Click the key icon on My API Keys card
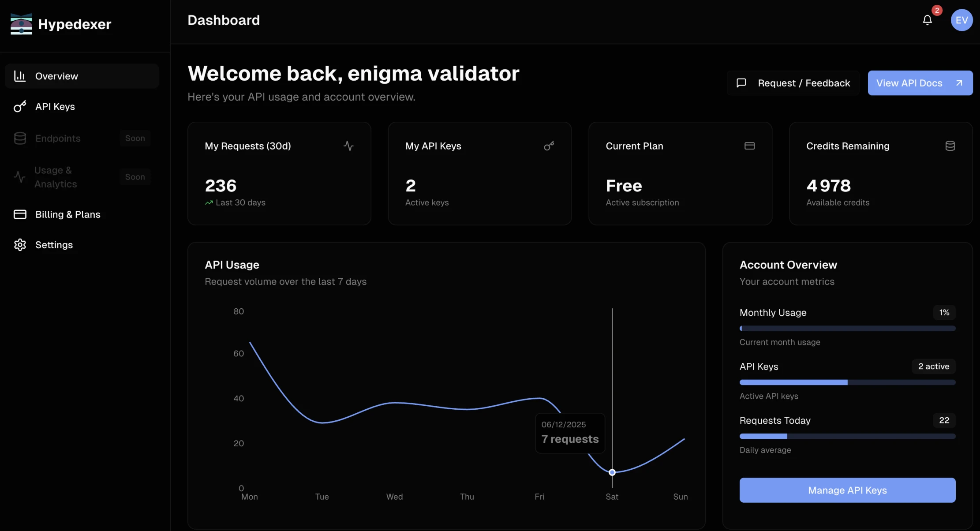The image size is (980, 531). pyautogui.click(x=549, y=146)
